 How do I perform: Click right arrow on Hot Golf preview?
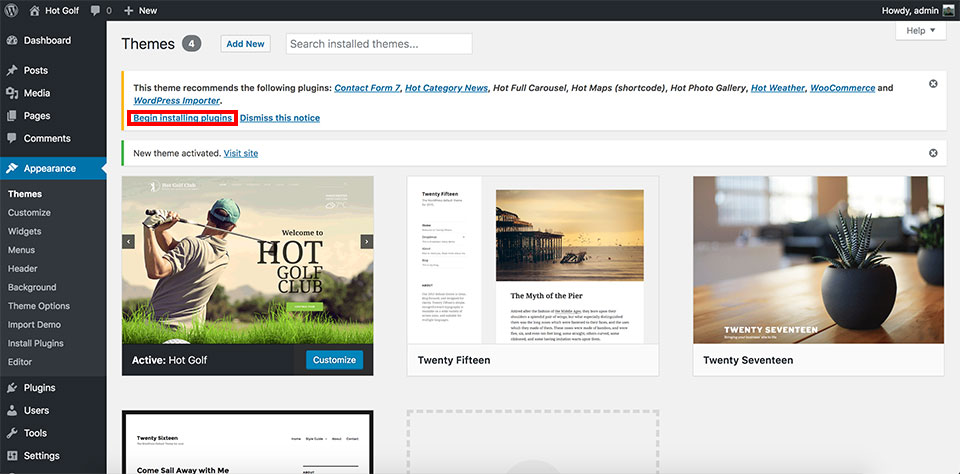[x=367, y=241]
